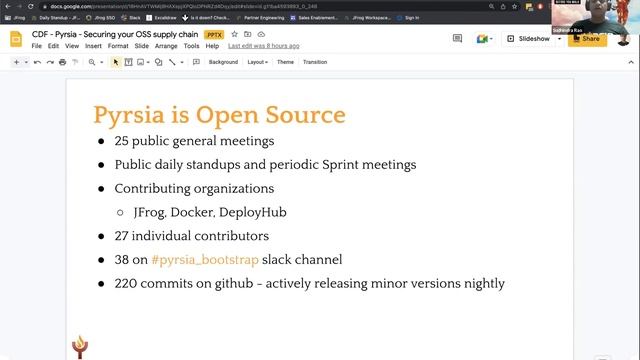Click the yellow notes extension icon
The image size is (640, 360).
click(x=529, y=7)
